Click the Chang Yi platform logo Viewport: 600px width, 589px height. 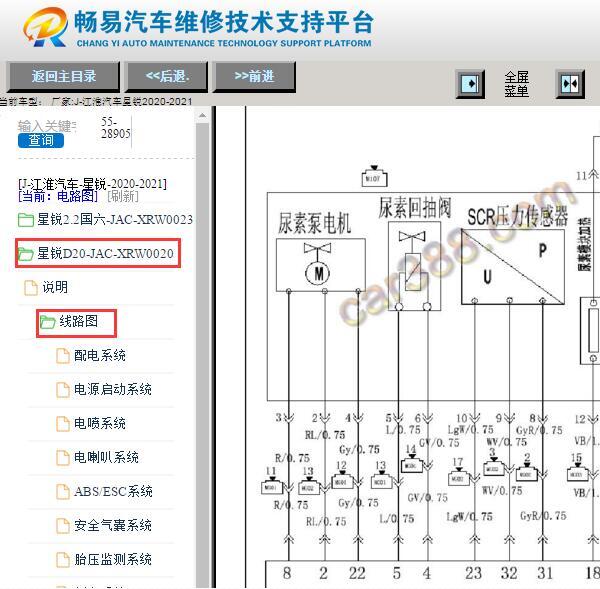point(45,28)
